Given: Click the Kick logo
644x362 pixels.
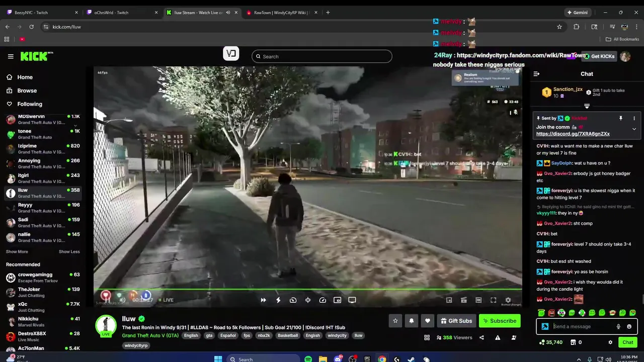Looking at the screenshot, I should tap(37, 56).
